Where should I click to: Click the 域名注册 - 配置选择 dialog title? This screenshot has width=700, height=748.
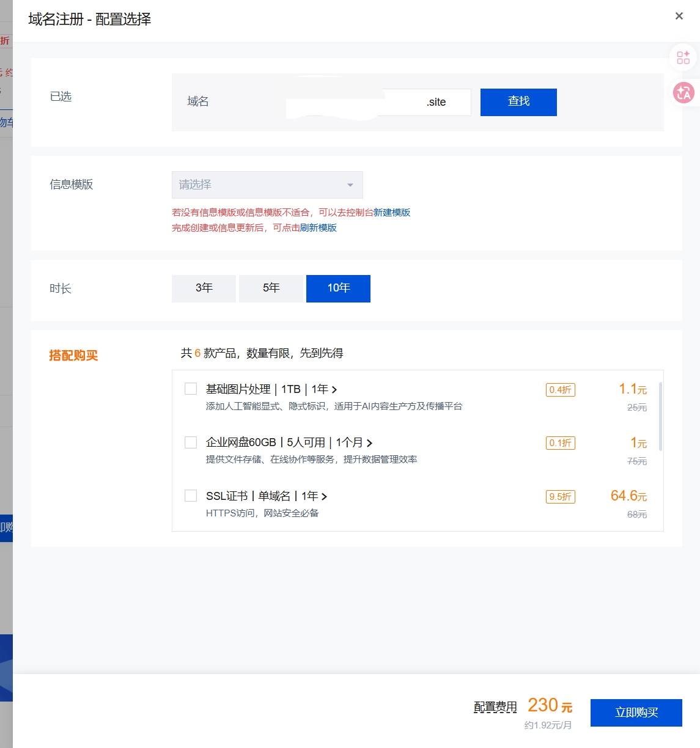[x=89, y=20]
